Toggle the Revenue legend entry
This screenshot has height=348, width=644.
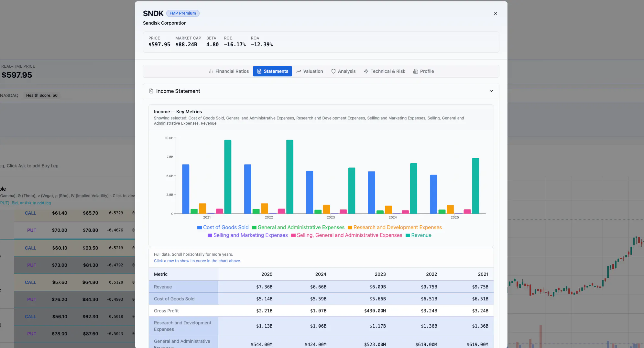pos(418,235)
